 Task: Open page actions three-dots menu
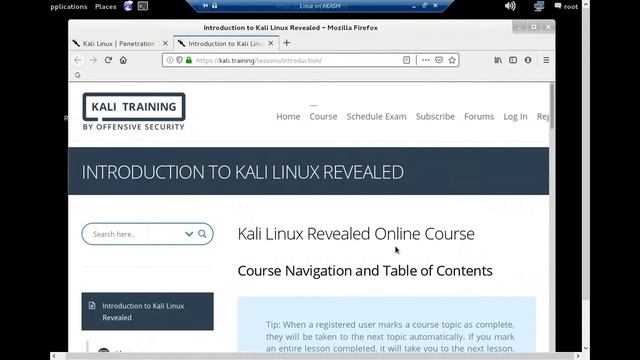426,60
